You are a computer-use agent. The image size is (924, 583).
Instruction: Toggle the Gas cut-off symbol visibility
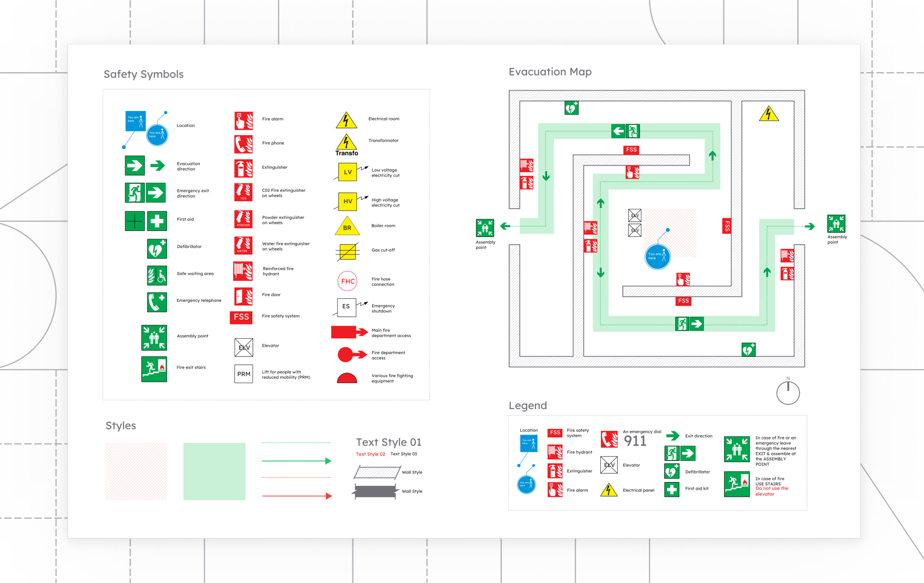[347, 250]
